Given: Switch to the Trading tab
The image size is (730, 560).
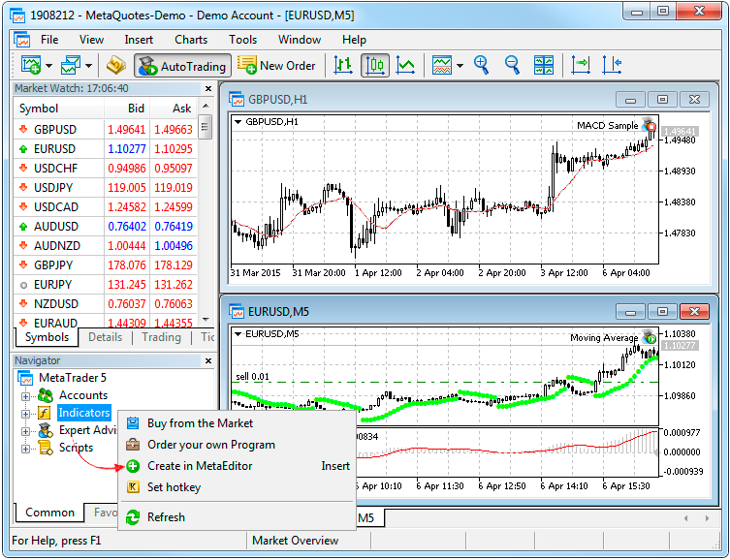Looking at the screenshot, I should 161,337.
